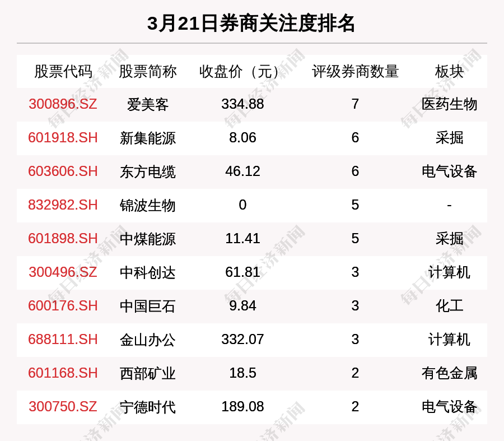Select stock name 爱美客

pos(147,104)
